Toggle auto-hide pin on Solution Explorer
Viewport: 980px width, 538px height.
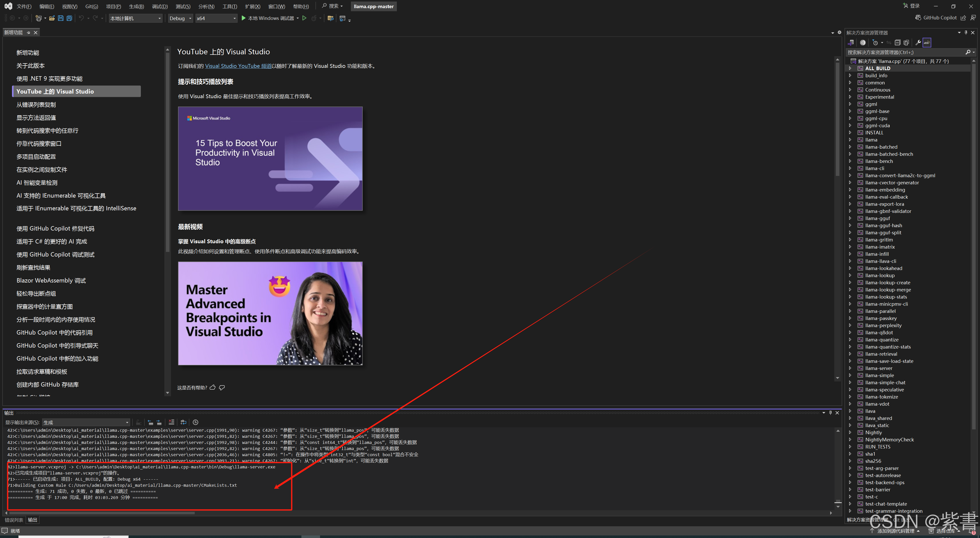coord(966,33)
